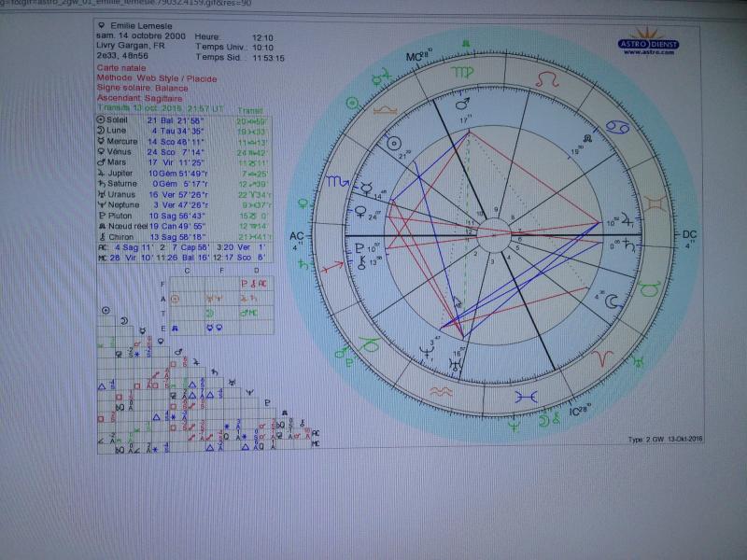Screen dimensions: 747x560
Task: Click the Pisces sign glyph on the zodiac ring
Action: (528, 396)
